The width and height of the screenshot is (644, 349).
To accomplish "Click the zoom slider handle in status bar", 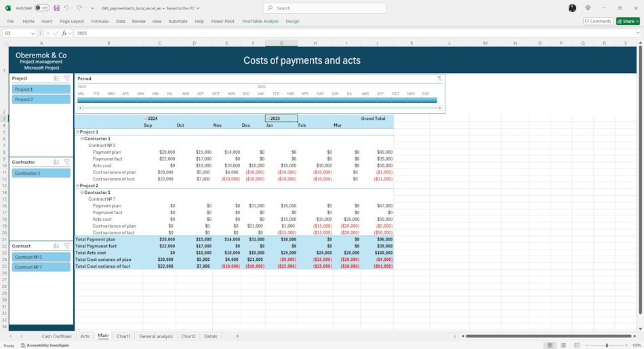I will [x=607, y=346].
